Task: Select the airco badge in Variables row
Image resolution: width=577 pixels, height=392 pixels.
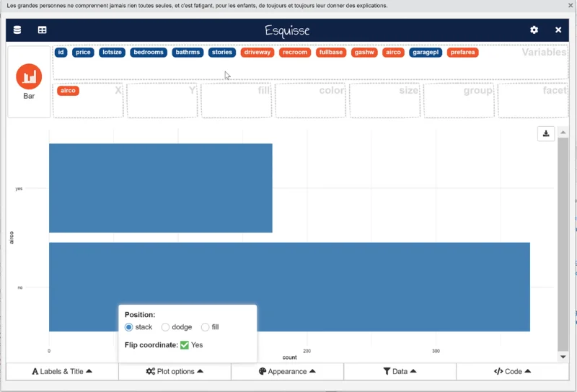Action: tap(393, 52)
